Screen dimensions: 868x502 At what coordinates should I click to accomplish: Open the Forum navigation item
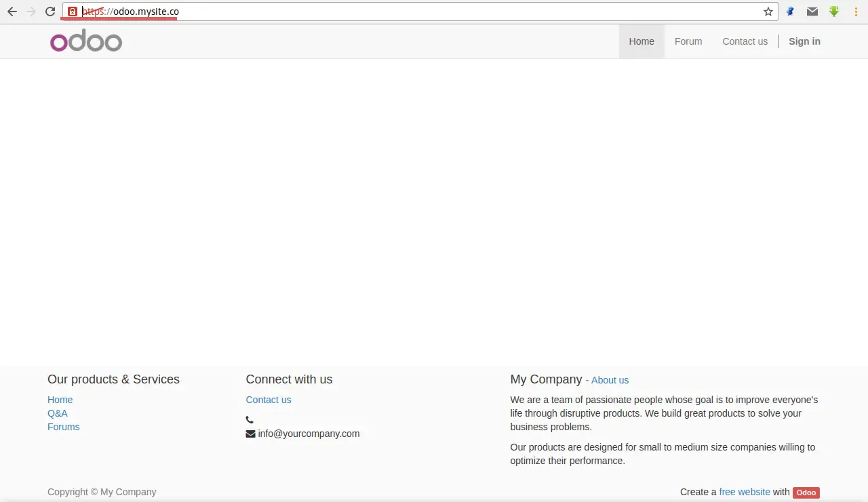pyautogui.click(x=688, y=41)
